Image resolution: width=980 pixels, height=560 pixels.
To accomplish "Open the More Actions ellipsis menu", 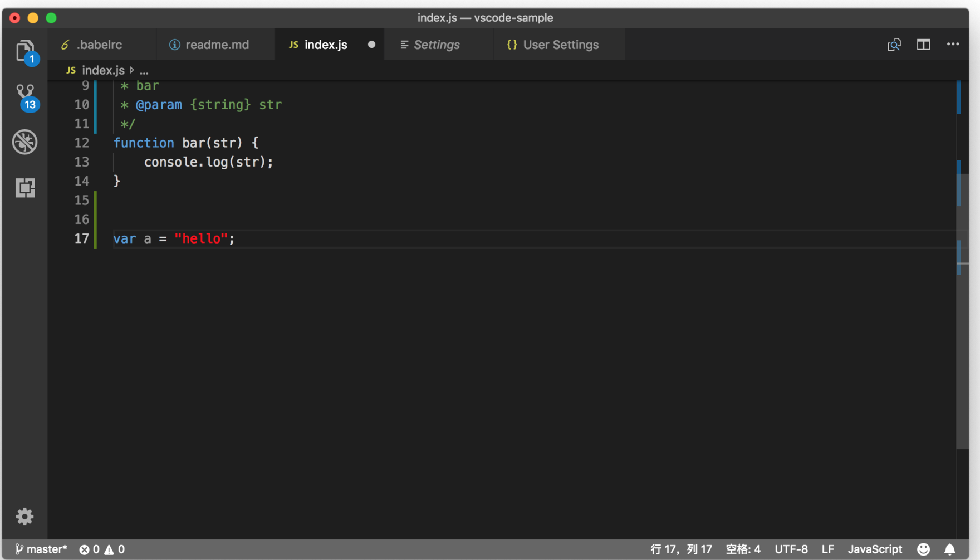I will tap(953, 45).
